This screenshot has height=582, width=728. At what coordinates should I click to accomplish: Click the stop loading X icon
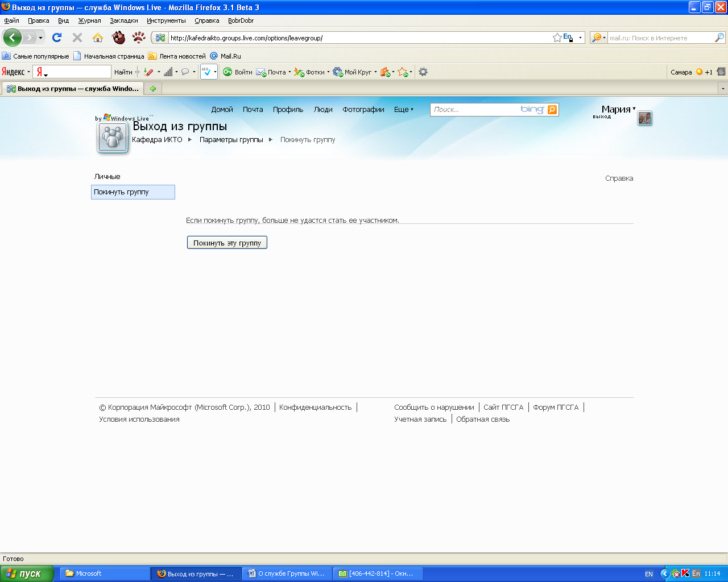(x=77, y=38)
